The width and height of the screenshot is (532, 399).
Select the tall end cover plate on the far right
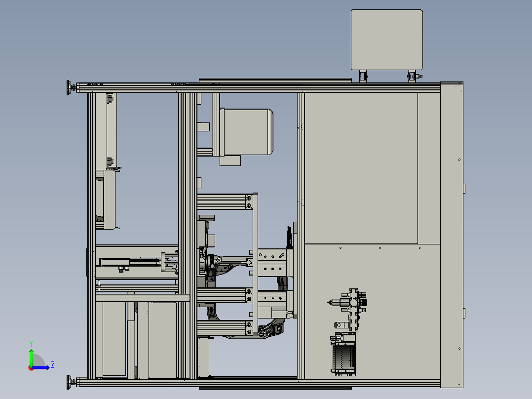coord(452,235)
